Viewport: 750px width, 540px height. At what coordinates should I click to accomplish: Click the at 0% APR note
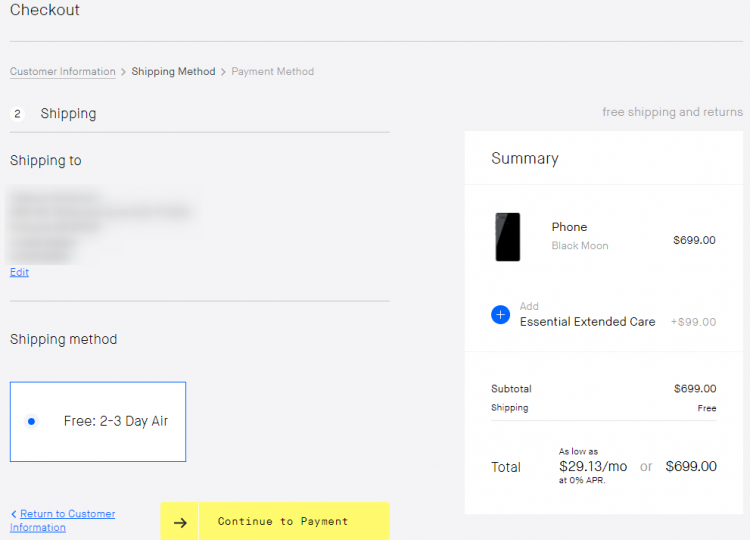[582, 480]
